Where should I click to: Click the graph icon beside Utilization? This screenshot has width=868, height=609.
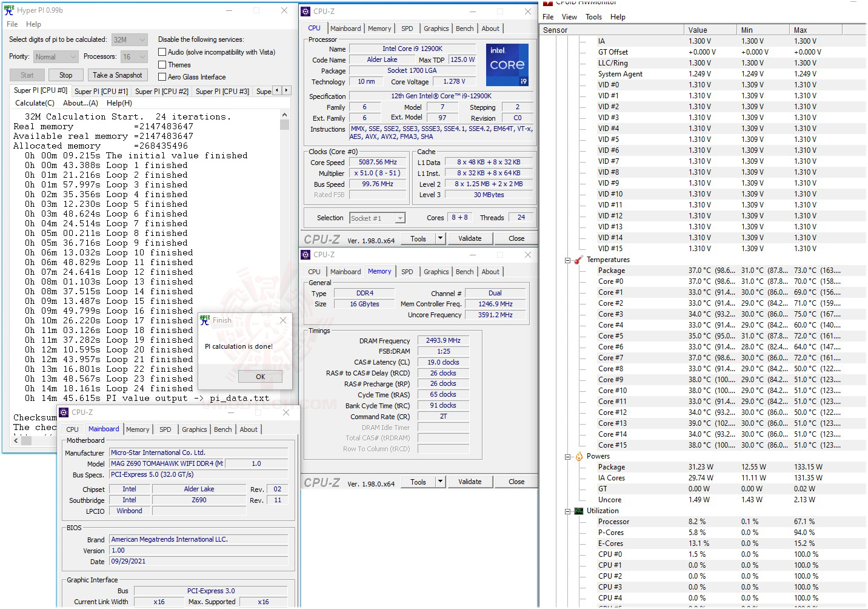point(579,511)
